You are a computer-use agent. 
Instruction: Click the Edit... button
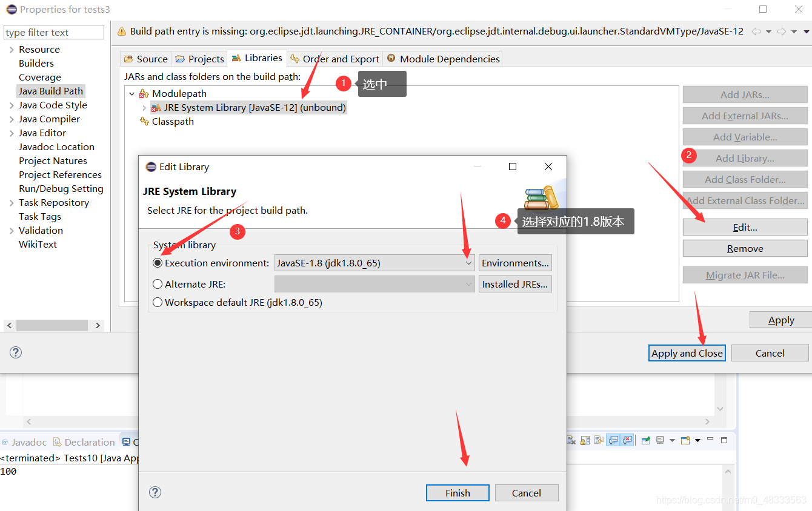point(745,227)
